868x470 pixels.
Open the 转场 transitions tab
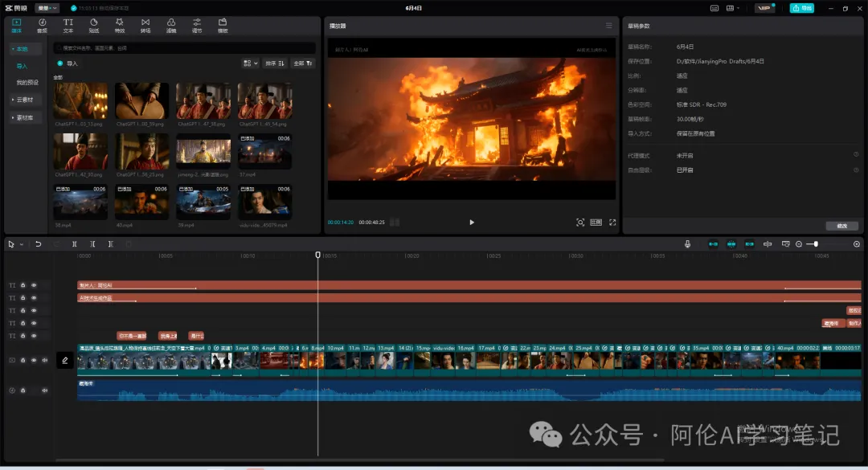[145, 26]
